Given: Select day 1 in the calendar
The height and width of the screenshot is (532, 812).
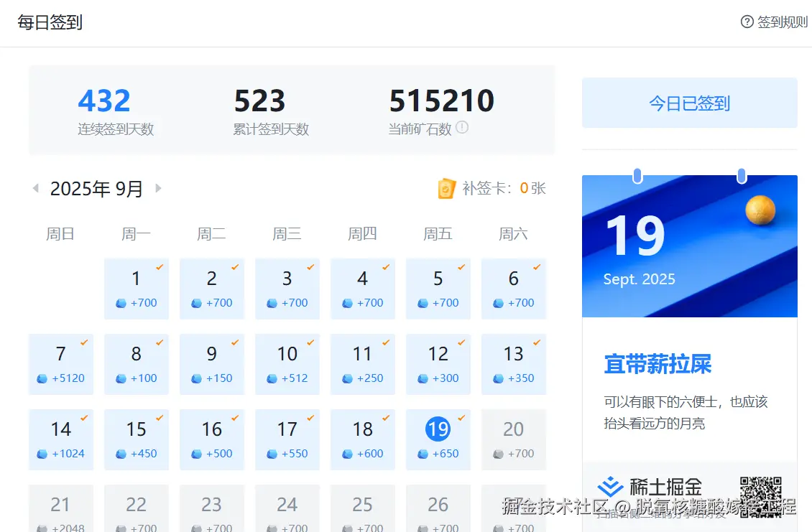Looking at the screenshot, I should pyautogui.click(x=136, y=288).
